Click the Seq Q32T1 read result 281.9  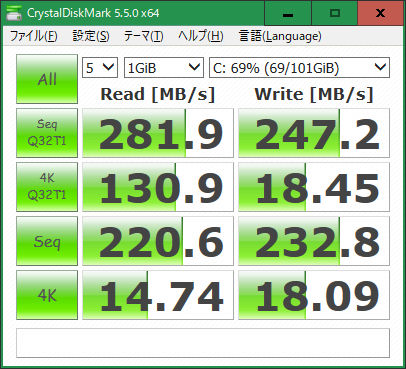coord(158,133)
